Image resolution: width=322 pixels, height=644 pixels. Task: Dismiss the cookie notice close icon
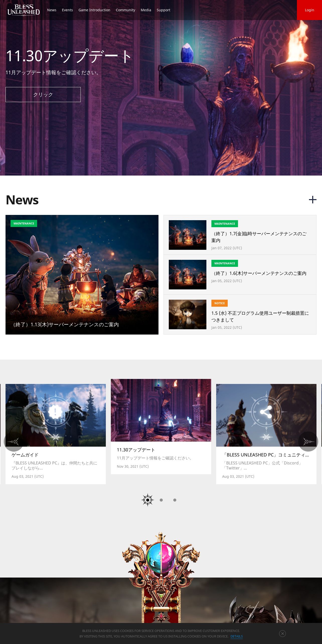click(x=282, y=633)
